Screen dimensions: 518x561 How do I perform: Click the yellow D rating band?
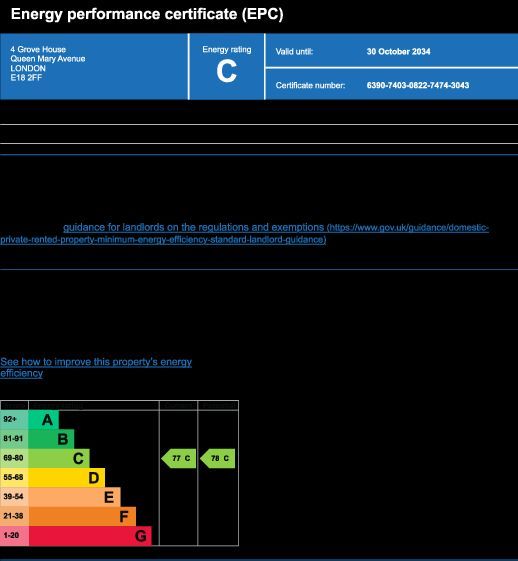coord(67,478)
